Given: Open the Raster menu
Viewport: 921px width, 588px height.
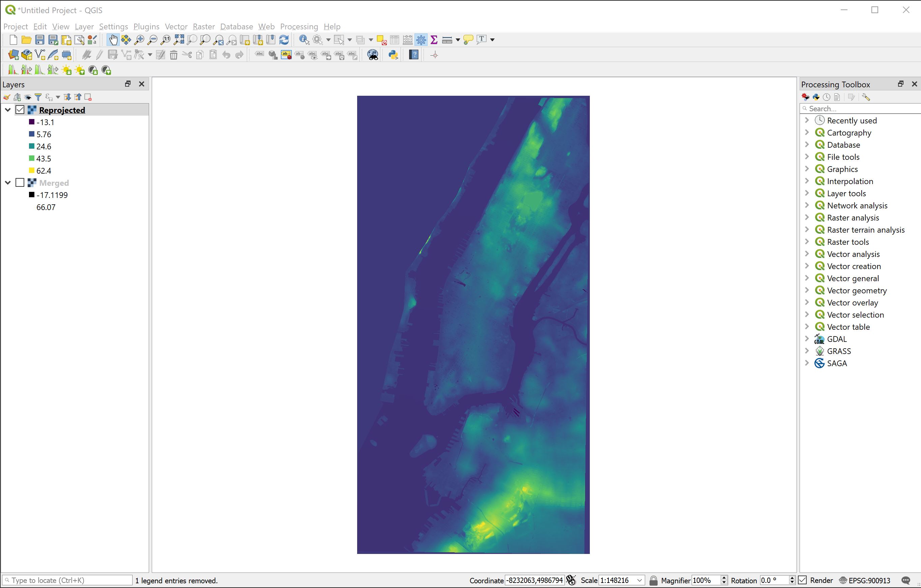Looking at the screenshot, I should coord(203,26).
